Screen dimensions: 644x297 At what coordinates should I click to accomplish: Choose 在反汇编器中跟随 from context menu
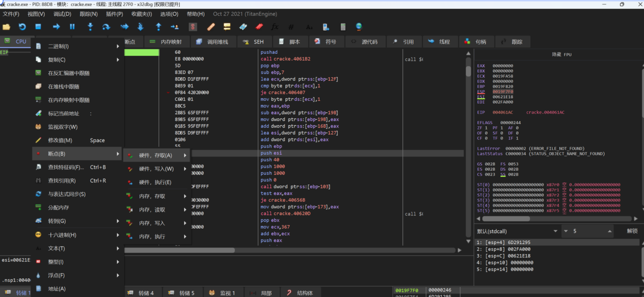coord(78,73)
